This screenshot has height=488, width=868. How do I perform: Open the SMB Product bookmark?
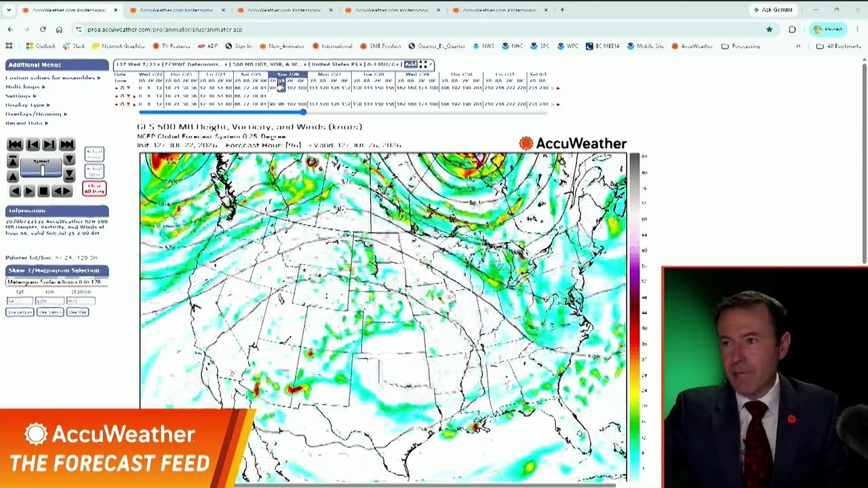point(381,46)
